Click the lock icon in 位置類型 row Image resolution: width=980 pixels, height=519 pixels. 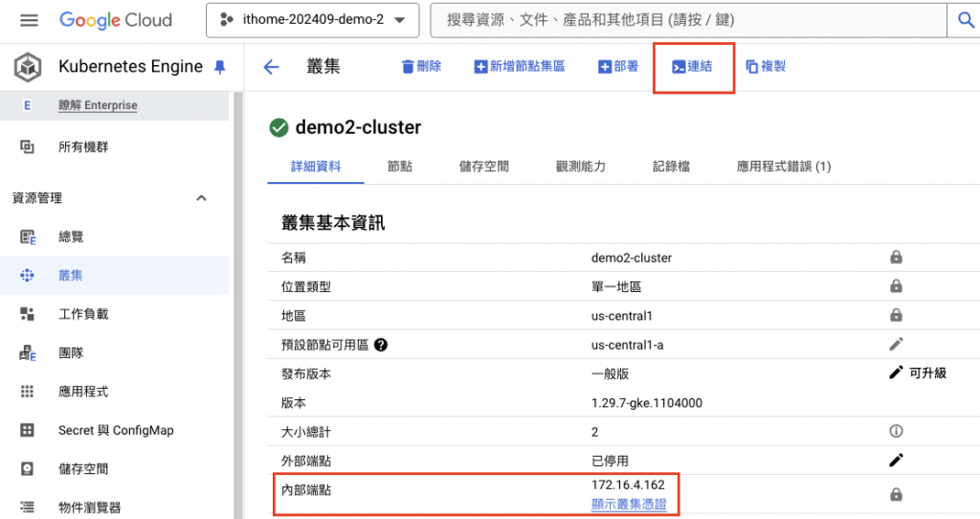(x=896, y=285)
